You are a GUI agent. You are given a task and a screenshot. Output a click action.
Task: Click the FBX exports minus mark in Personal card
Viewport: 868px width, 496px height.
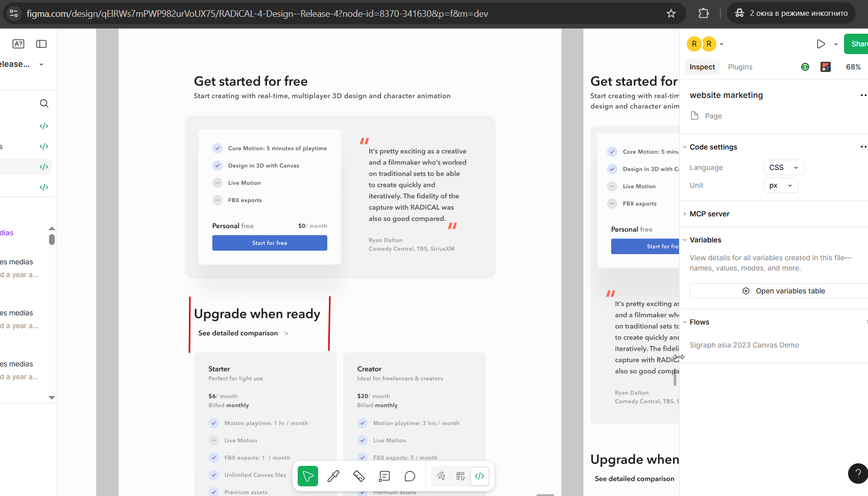218,201
